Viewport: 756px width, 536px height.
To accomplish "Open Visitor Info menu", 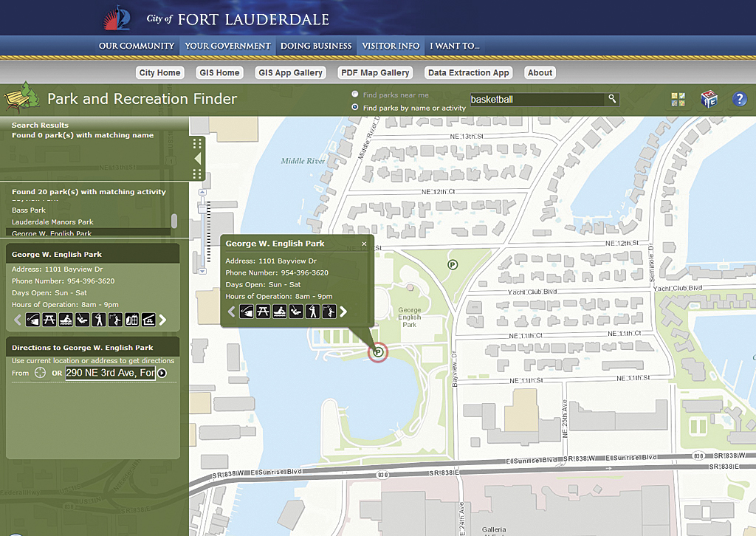I will pos(391,46).
